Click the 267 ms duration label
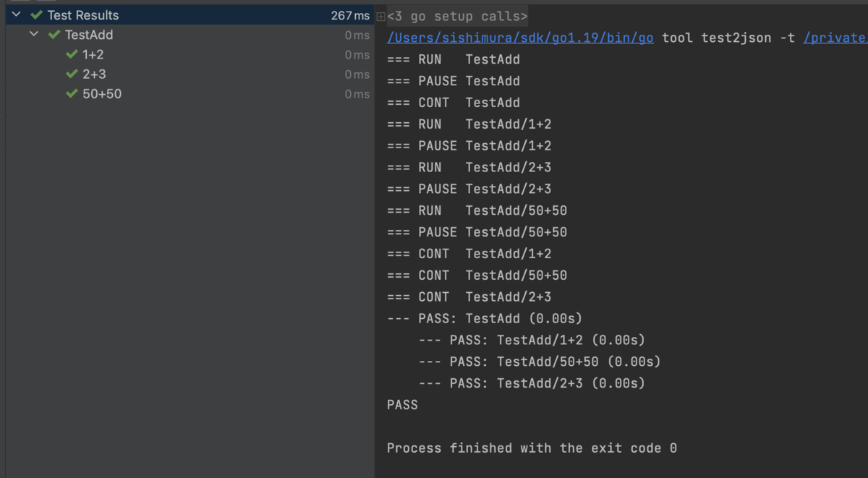The width and height of the screenshot is (868, 478). pos(350,15)
